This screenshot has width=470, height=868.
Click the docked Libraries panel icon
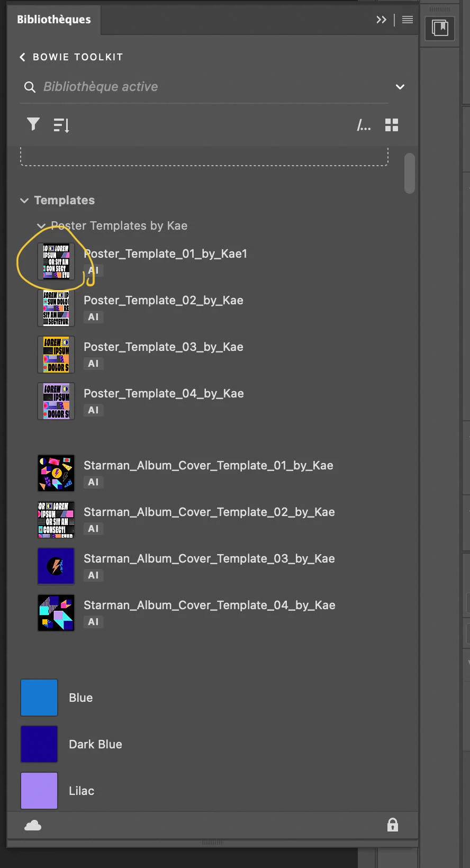(x=440, y=28)
